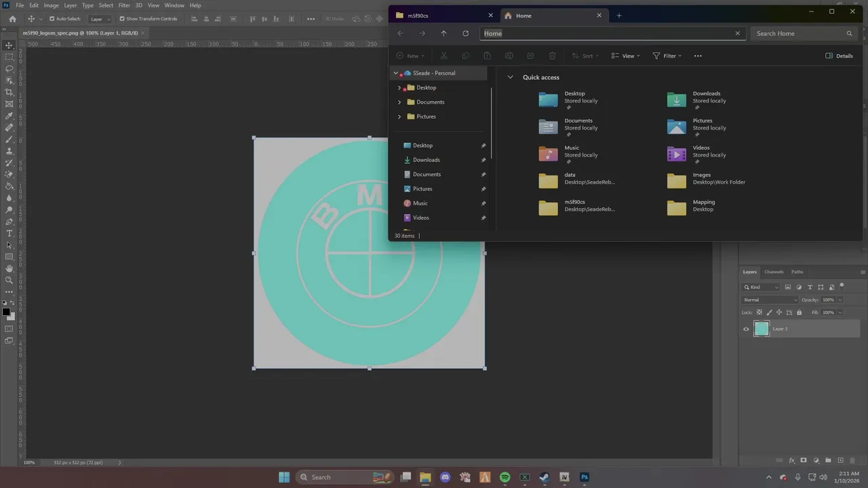Image resolution: width=868 pixels, height=488 pixels.
Task: Create a new group folder icon
Action: (x=829, y=461)
